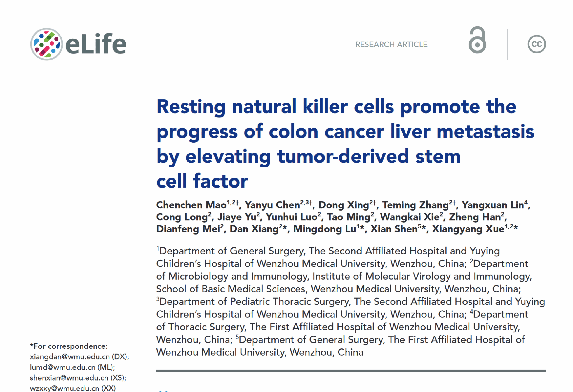Screen dimensions: 573x392
Task: Click author name Teming Zhang
Action: coord(415,205)
